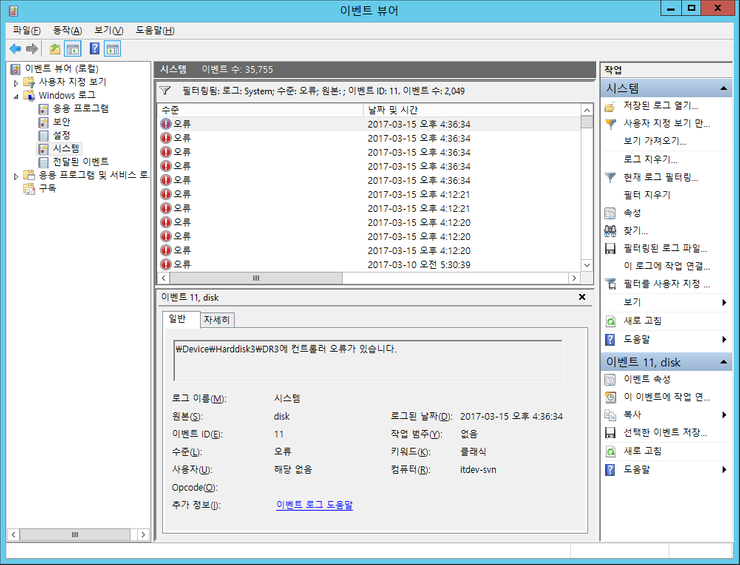Click 현재 로그 필터링 action
Image resolution: width=740 pixels, height=565 pixels.
point(660,177)
